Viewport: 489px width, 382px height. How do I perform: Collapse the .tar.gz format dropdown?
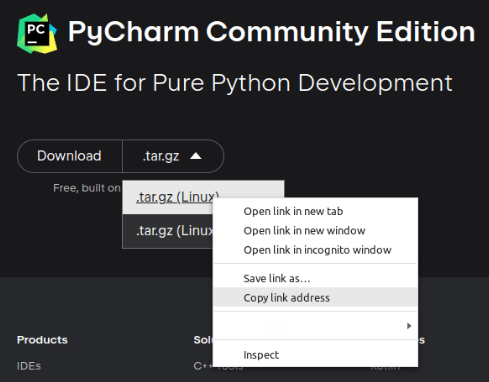[x=173, y=156]
